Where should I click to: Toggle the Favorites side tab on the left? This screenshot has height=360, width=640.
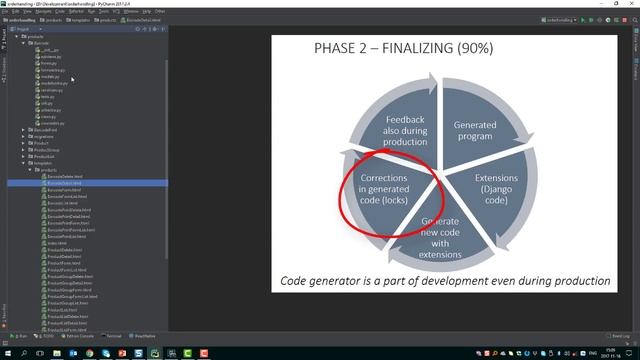tap(4, 315)
